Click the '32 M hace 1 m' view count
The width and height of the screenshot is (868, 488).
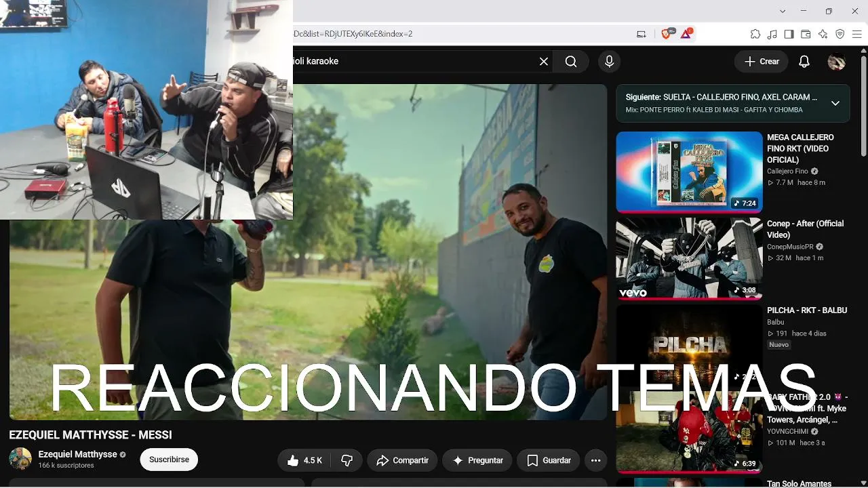click(795, 258)
